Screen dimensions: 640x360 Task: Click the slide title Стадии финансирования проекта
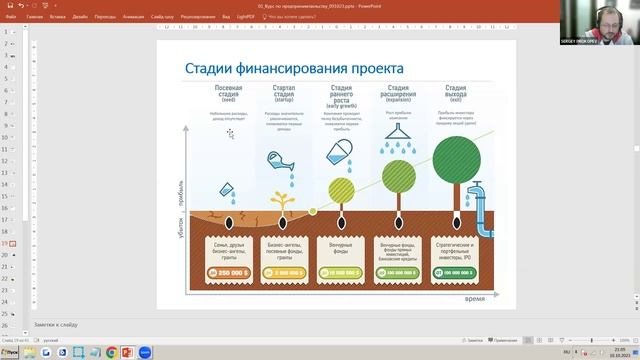(x=294, y=68)
